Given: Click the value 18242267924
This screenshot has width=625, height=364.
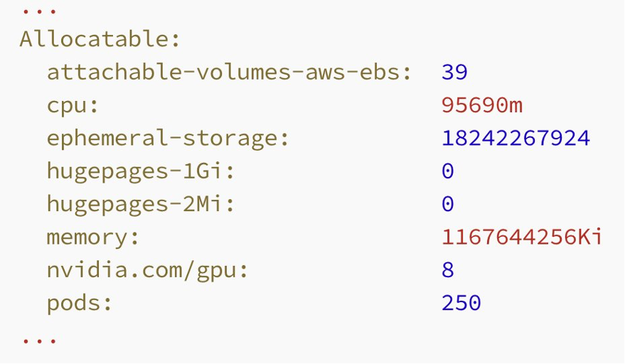Looking at the screenshot, I should 516,139.
